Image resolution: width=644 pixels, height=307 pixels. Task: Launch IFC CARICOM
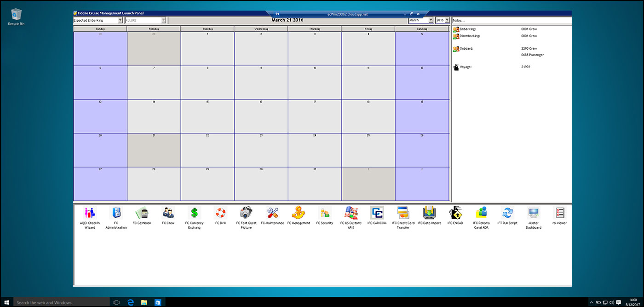point(377,216)
